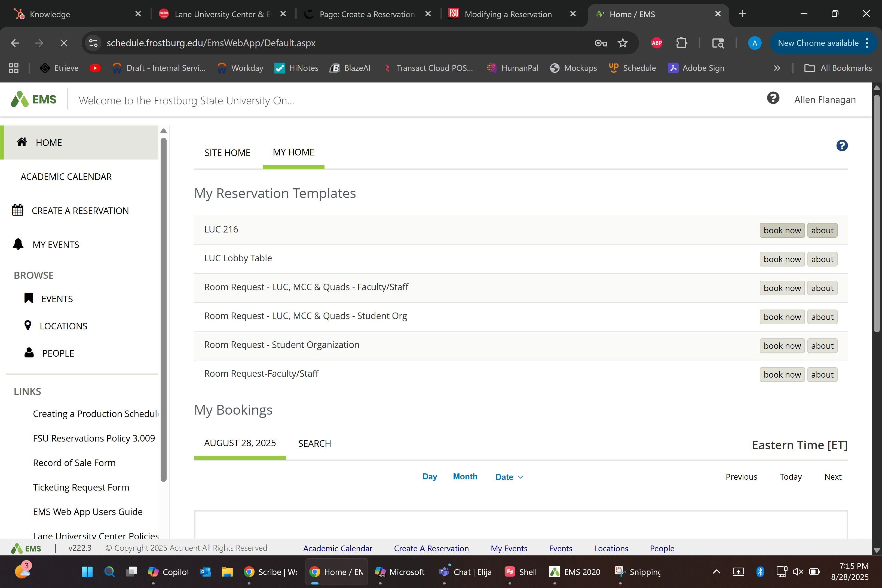The image size is (882, 588).
Task: Click the Home house icon in sidebar
Action: tap(22, 142)
